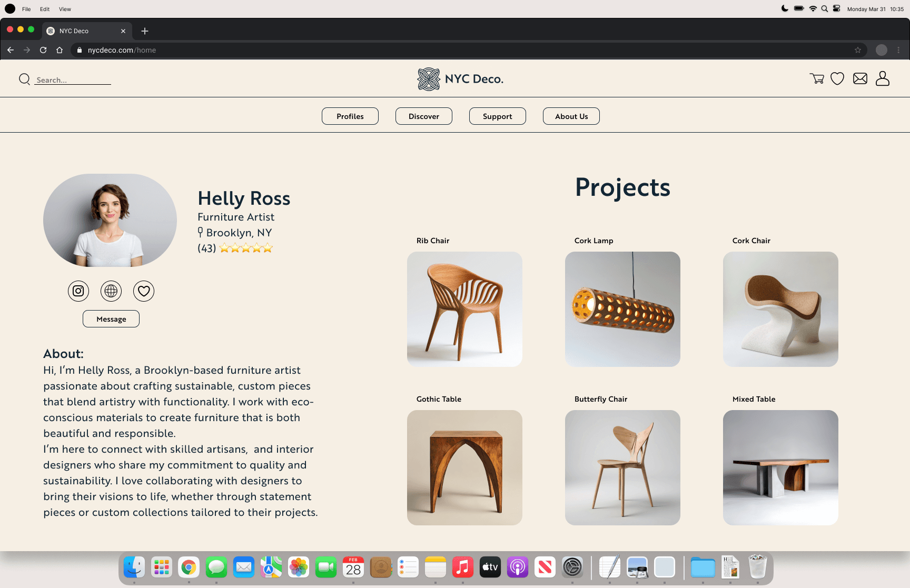Click the five-star rating

pos(246,248)
